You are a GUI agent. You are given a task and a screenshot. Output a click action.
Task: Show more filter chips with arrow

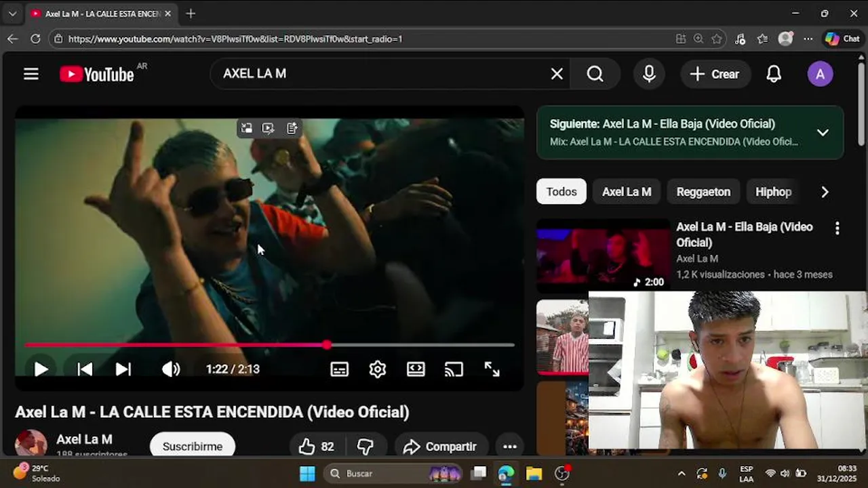[x=825, y=192]
